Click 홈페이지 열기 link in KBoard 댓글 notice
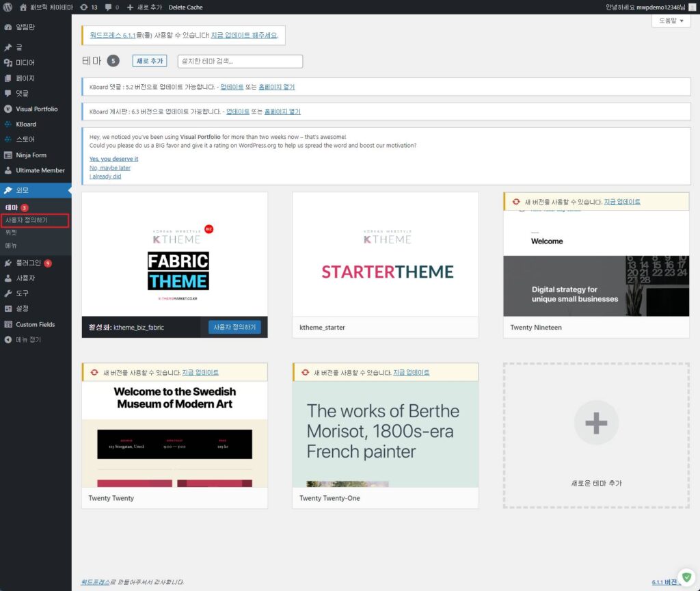The height and width of the screenshot is (591, 700). (x=276, y=87)
